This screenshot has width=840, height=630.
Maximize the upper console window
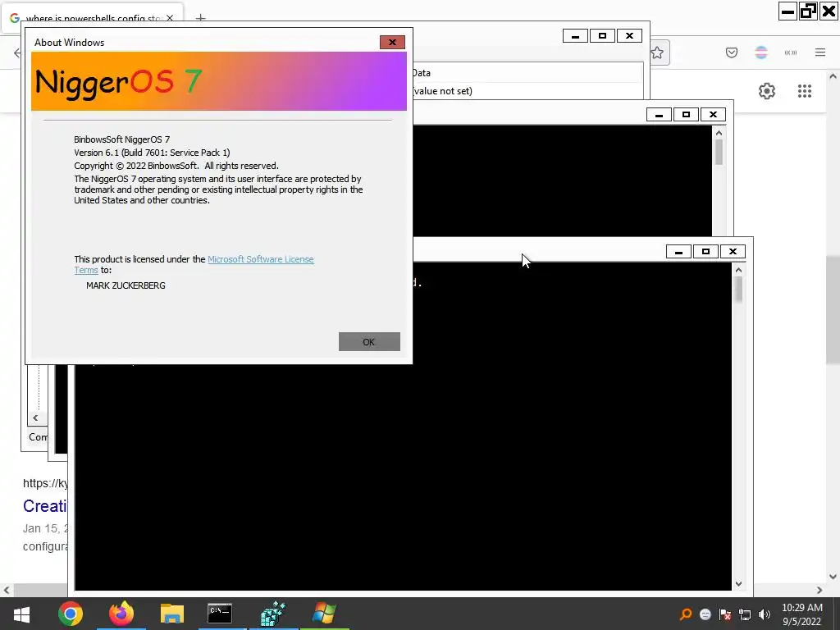point(686,115)
